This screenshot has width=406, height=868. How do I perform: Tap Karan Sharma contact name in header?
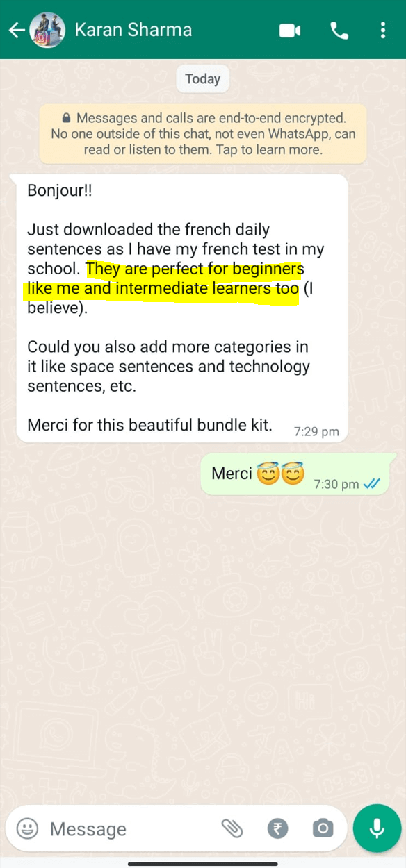133,30
